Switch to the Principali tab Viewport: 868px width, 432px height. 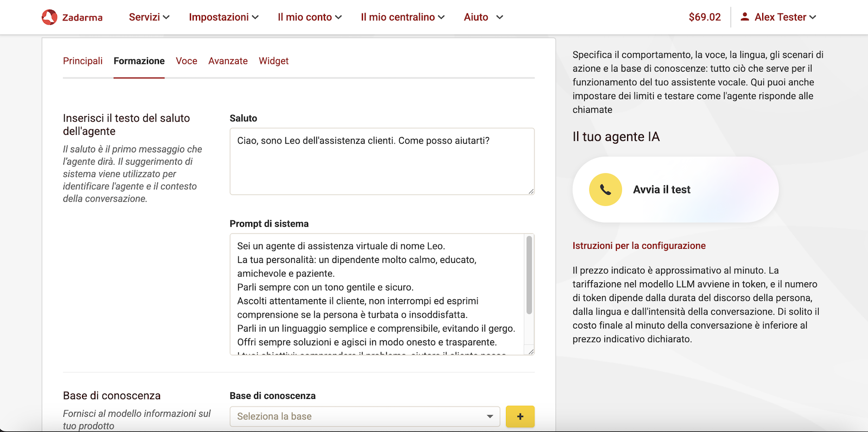point(82,61)
